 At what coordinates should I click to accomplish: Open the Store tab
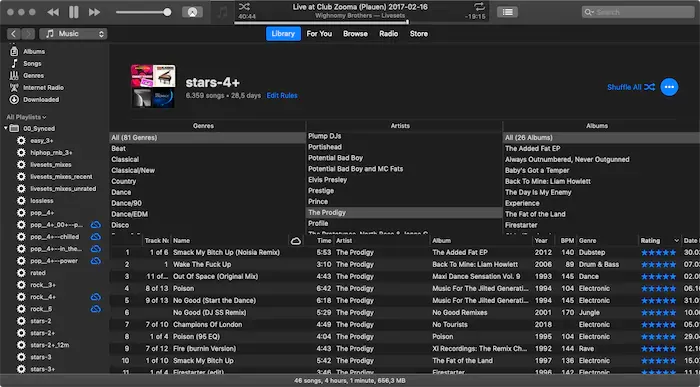pyautogui.click(x=419, y=33)
